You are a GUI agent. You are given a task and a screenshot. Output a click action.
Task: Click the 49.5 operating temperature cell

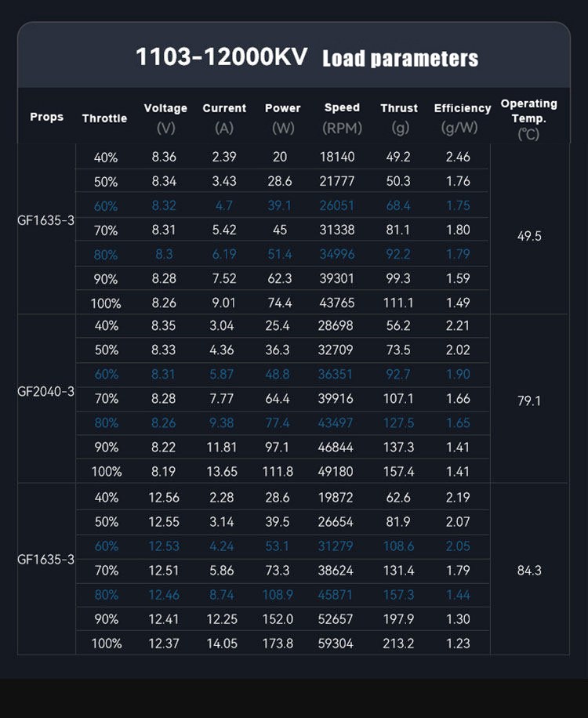pos(529,236)
